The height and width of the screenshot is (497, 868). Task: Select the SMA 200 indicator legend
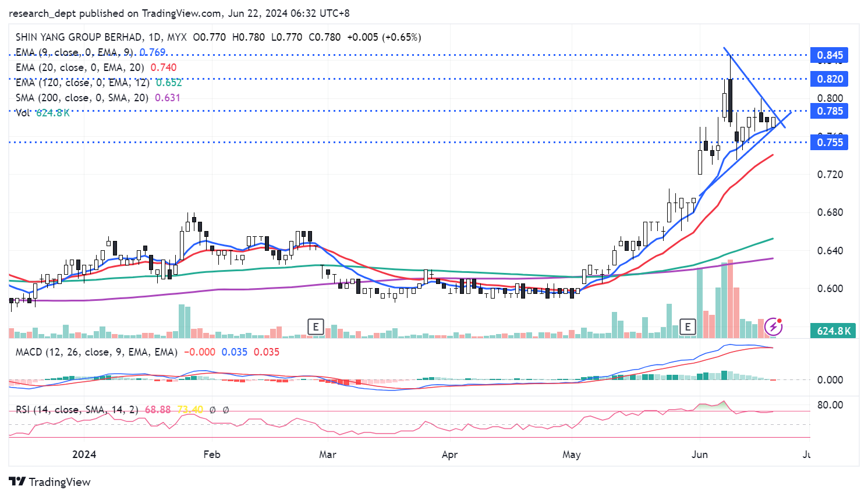[x=82, y=98]
